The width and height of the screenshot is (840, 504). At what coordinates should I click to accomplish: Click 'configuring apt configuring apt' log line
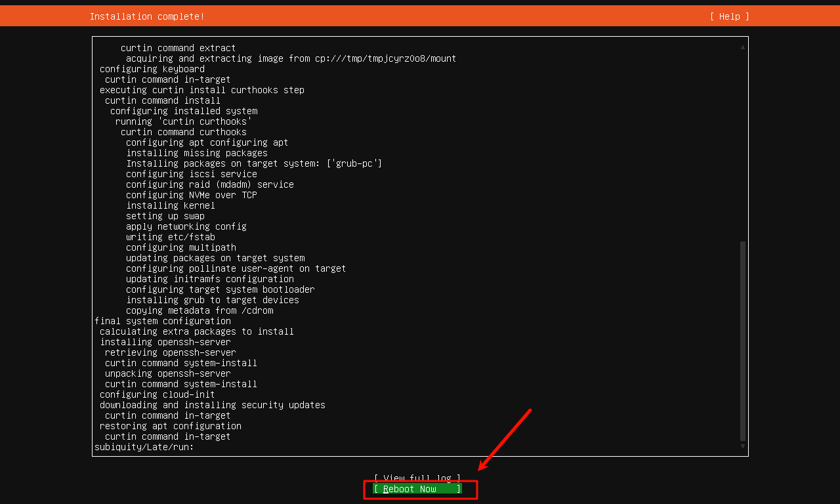tap(207, 142)
